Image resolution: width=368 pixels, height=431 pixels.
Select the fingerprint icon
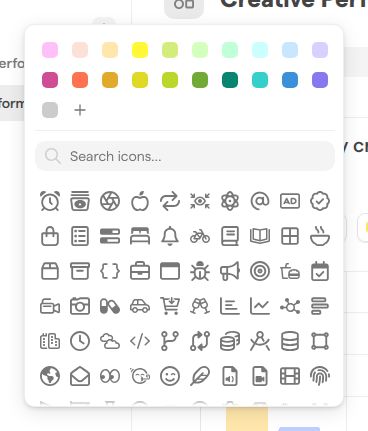click(320, 376)
